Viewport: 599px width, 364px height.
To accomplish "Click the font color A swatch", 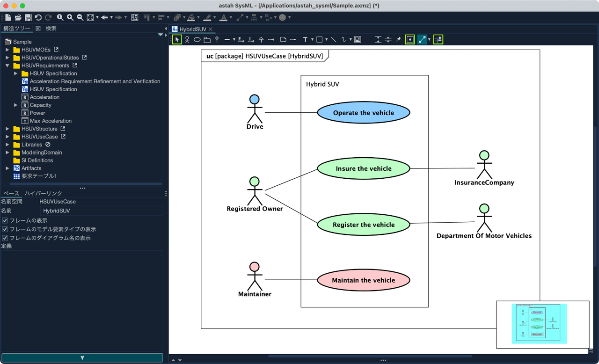I will [x=224, y=17].
